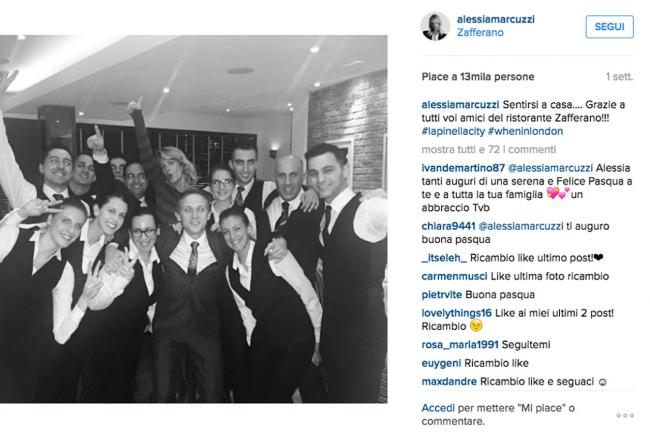The height and width of the screenshot is (438, 650).
Task: Open euygeni commenter profile
Action: coord(441,363)
